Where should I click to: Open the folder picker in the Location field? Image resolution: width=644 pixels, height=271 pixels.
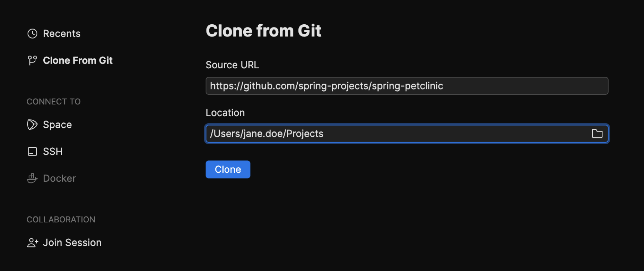(597, 133)
